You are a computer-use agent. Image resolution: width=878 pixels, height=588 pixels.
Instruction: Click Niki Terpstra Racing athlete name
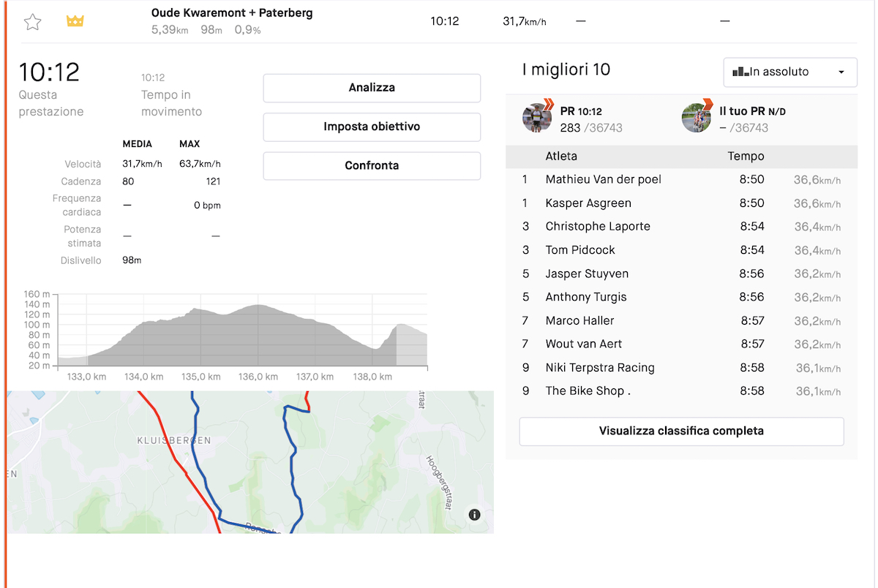[x=599, y=368]
